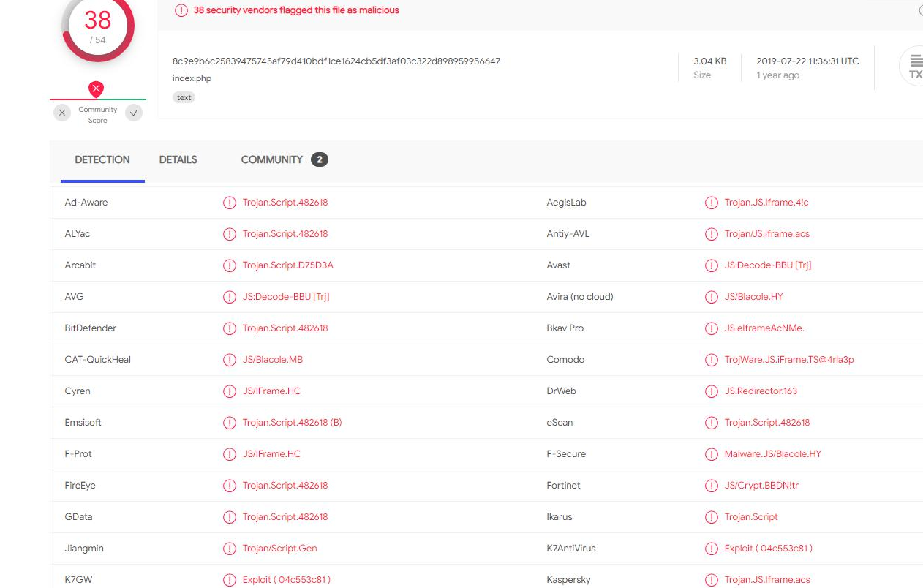Click the warning icon in Comodo row
This screenshot has width=923, height=588.
pos(711,360)
